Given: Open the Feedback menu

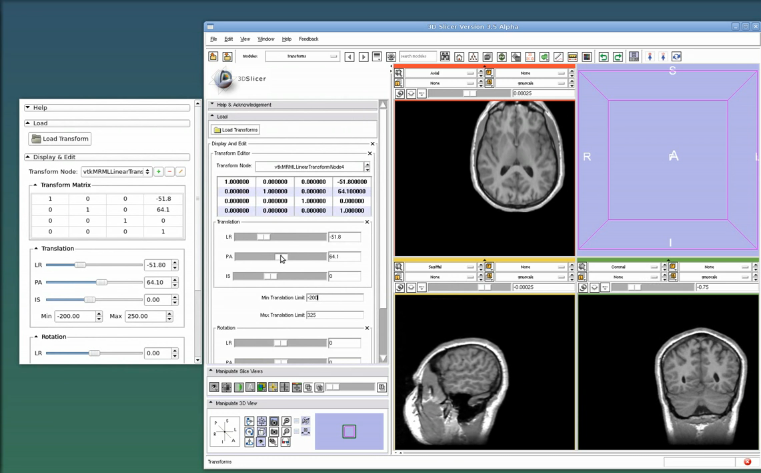Looking at the screenshot, I should pos(308,39).
